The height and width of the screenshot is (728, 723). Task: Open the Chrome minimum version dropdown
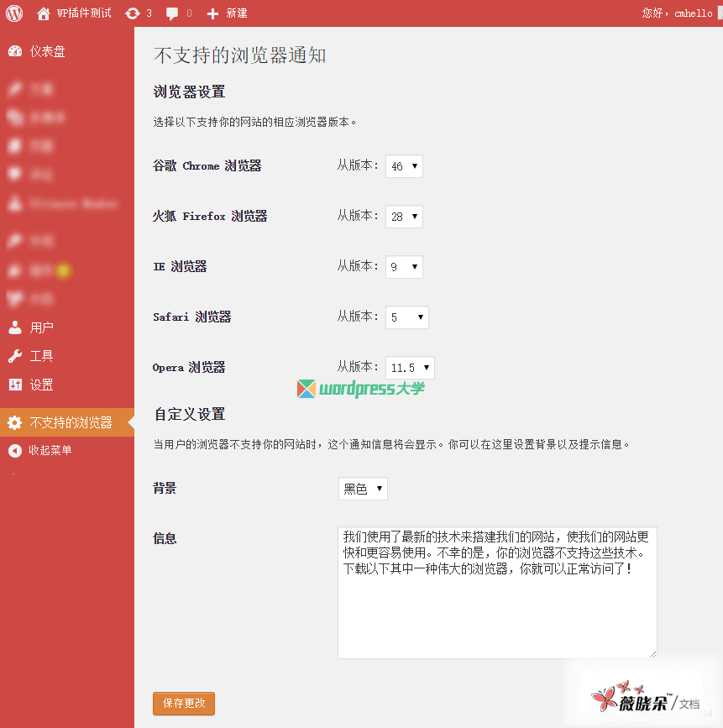coord(403,166)
